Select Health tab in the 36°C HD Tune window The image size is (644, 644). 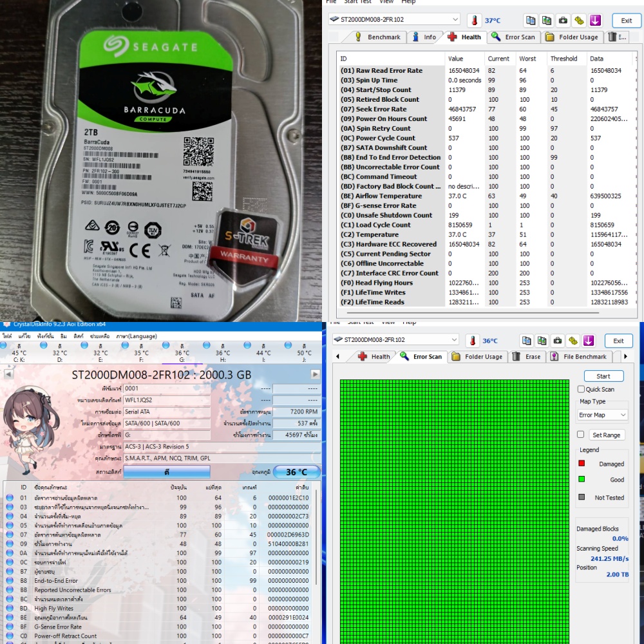click(374, 357)
